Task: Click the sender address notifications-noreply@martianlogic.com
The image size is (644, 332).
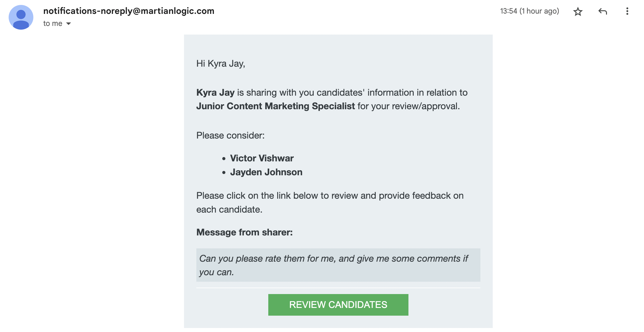Action: click(x=129, y=11)
